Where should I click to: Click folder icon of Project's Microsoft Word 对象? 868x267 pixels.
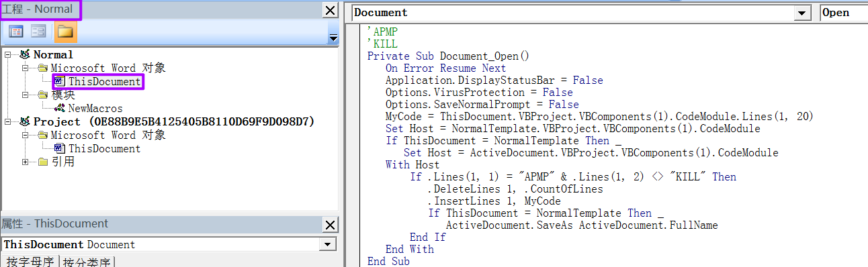click(x=43, y=136)
